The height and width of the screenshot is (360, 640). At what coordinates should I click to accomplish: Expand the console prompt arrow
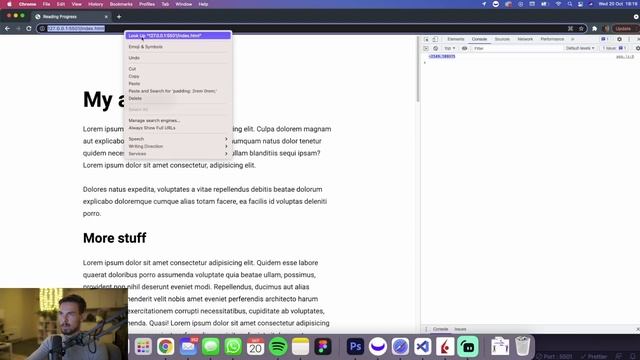(x=425, y=62)
